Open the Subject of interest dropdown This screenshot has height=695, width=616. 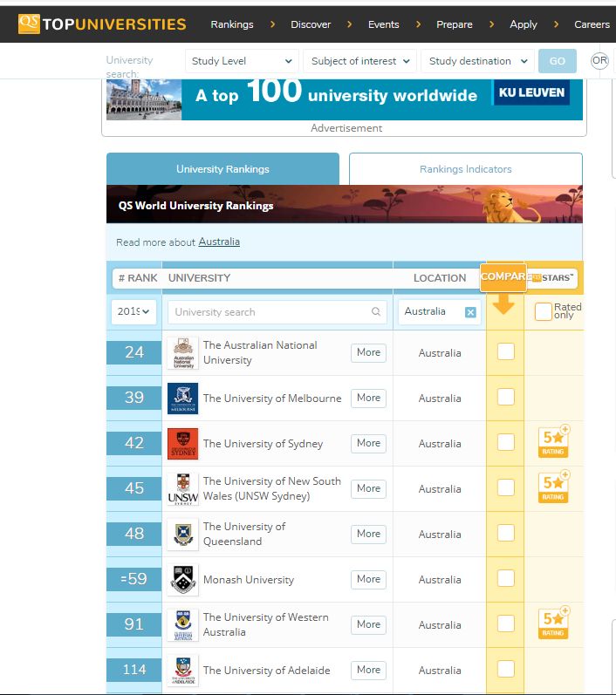(x=359, y=61)
